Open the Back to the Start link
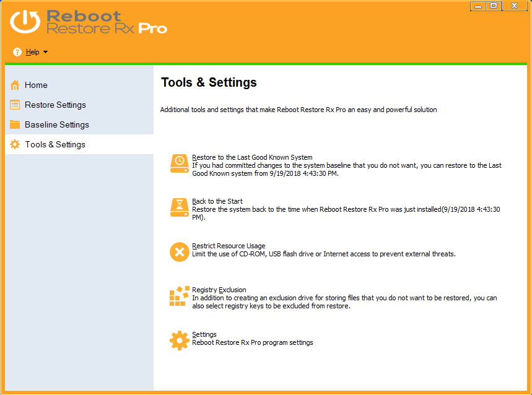 pyautogui.click(x=217, y=201)
